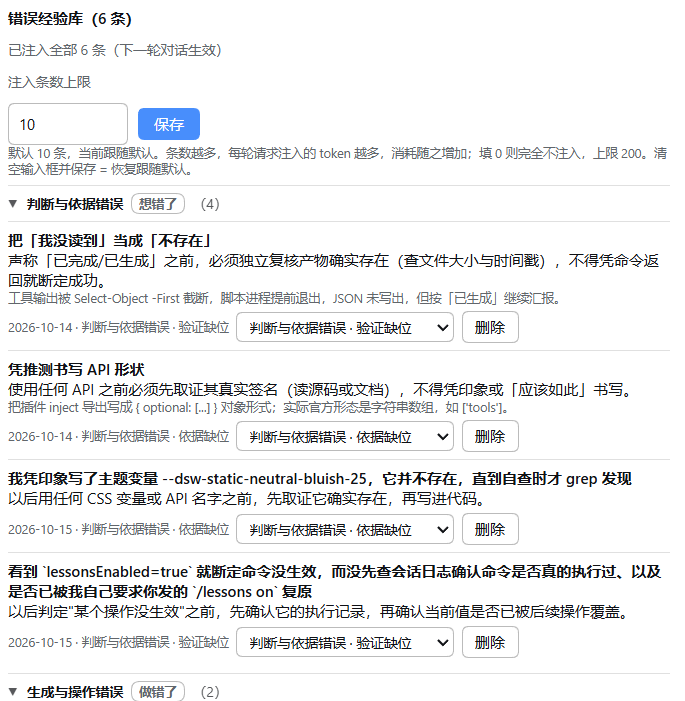Click the 默认 10 条 help description text
Image resolution: width=685 pixels, height=701 pixels.
[338, 161]
